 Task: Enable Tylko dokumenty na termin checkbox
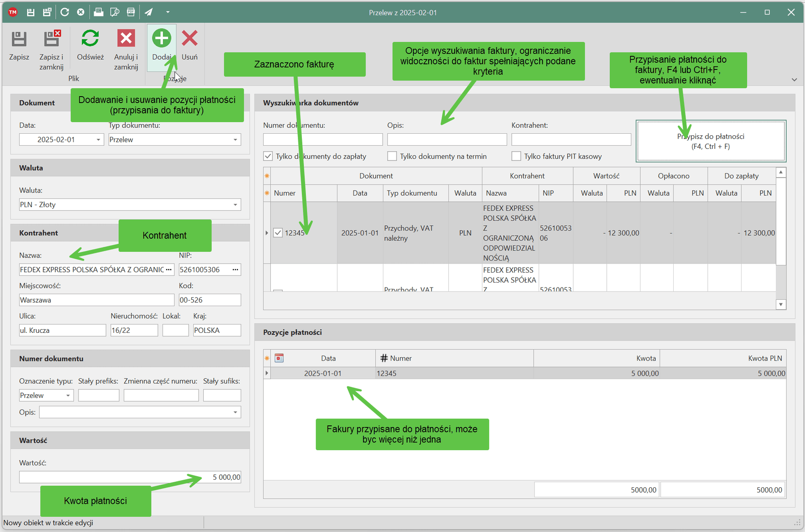tap(392, 156)
